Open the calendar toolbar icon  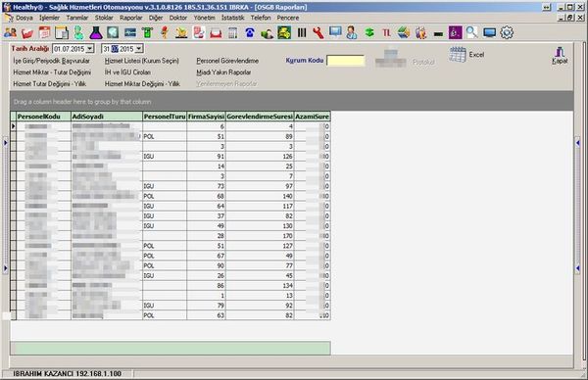(45, 32)
